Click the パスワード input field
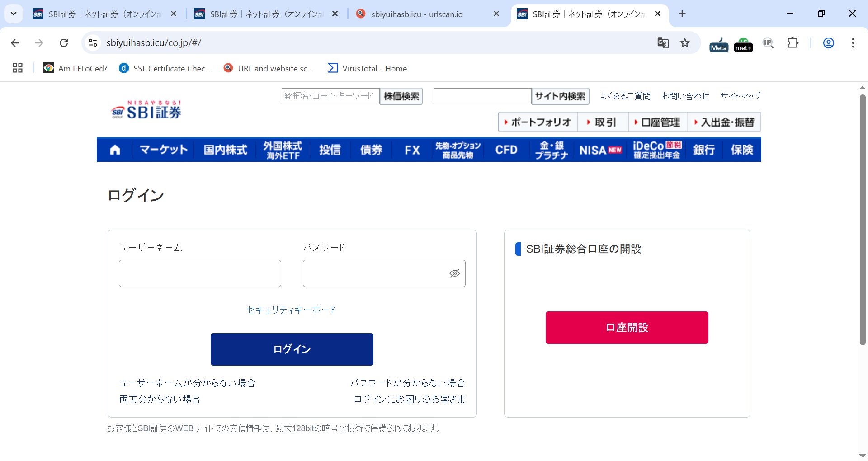 384,273
